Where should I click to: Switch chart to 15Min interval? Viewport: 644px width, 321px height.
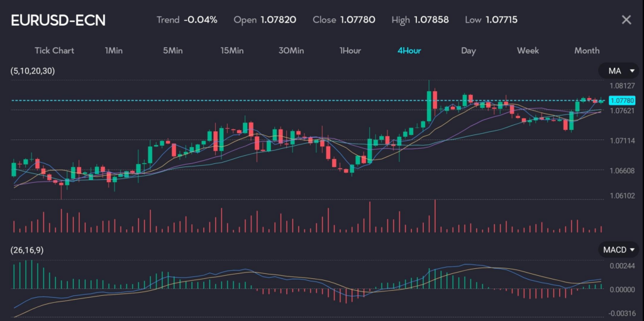231,50
